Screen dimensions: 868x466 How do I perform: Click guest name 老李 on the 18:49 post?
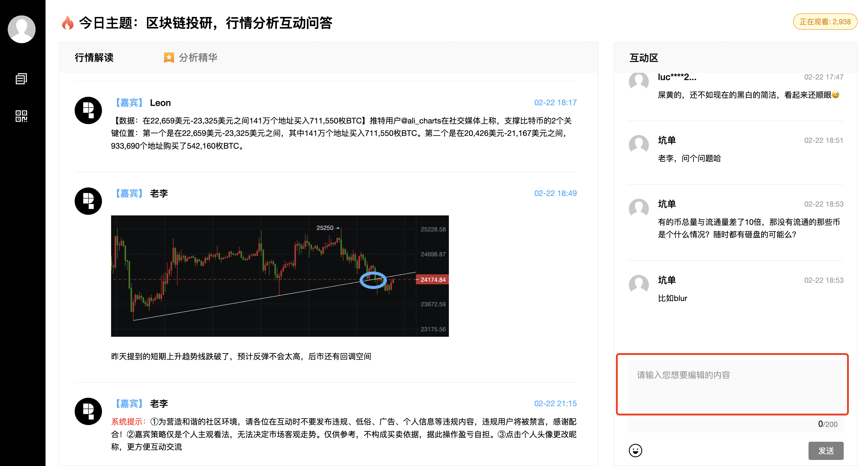159,194
